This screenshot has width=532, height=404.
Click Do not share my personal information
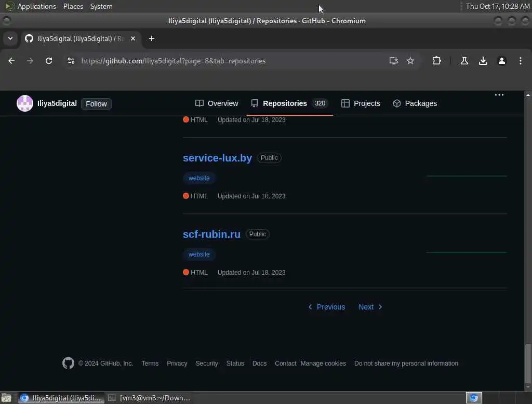(406, 363)
